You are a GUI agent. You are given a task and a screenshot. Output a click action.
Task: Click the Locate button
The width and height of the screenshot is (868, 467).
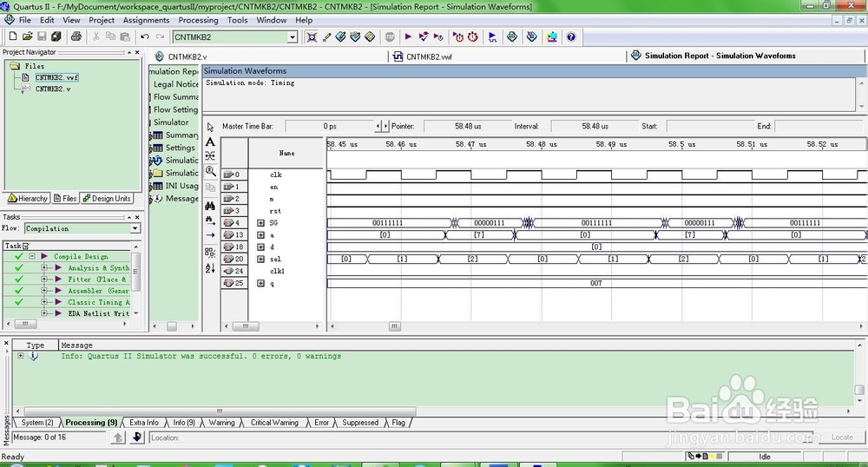click(842, 437)
